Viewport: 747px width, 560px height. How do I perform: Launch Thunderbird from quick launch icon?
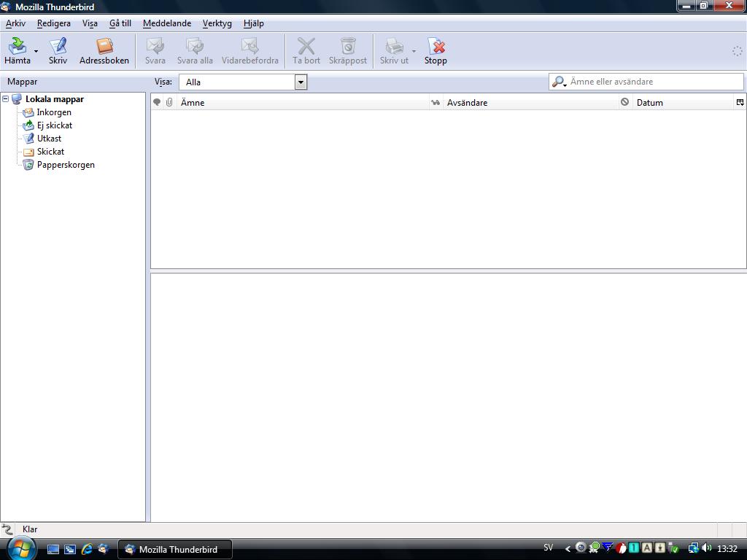[x=103, y=549]
